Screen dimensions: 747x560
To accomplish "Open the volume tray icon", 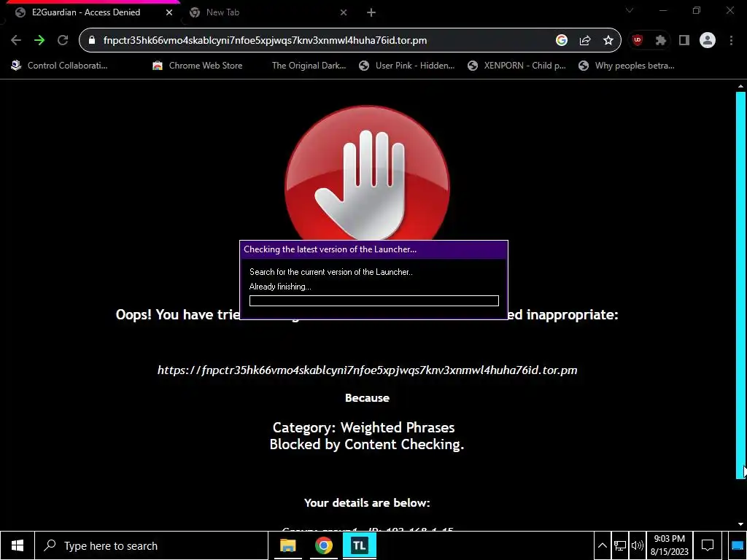I will click(637, 545).
